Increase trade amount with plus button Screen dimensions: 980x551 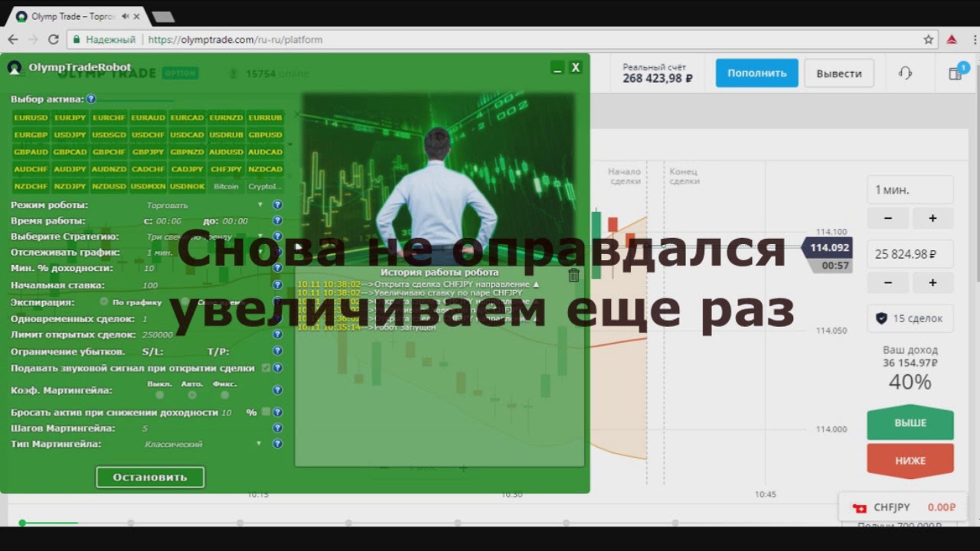tap(933, 282)
